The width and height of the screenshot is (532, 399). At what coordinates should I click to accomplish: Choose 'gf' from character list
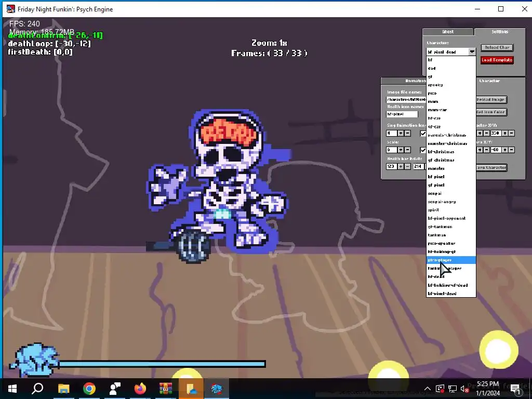tap(451, 76)
